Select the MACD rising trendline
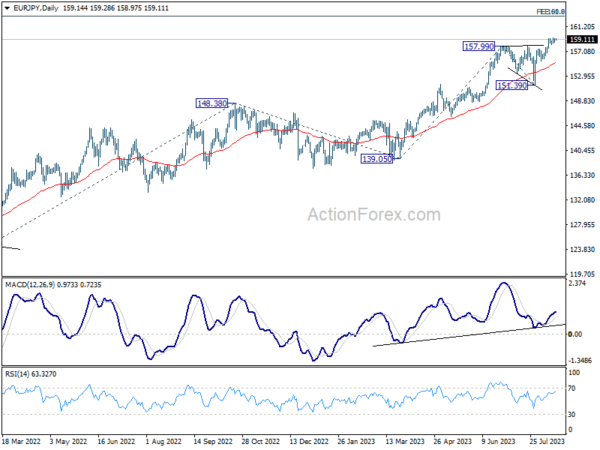Image resolution: width=600 pixels, height=450 pixels. 469,335
